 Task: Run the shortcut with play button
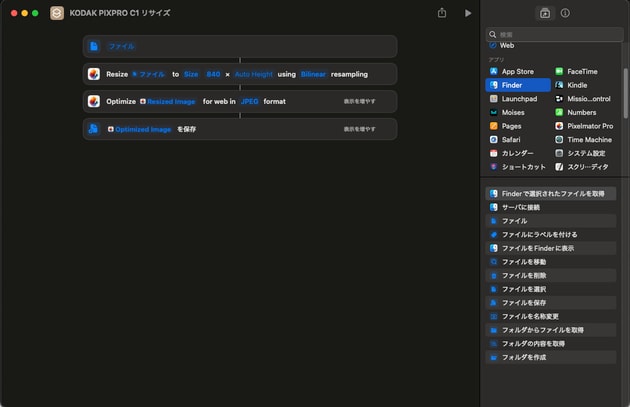(x=468, y=13)
